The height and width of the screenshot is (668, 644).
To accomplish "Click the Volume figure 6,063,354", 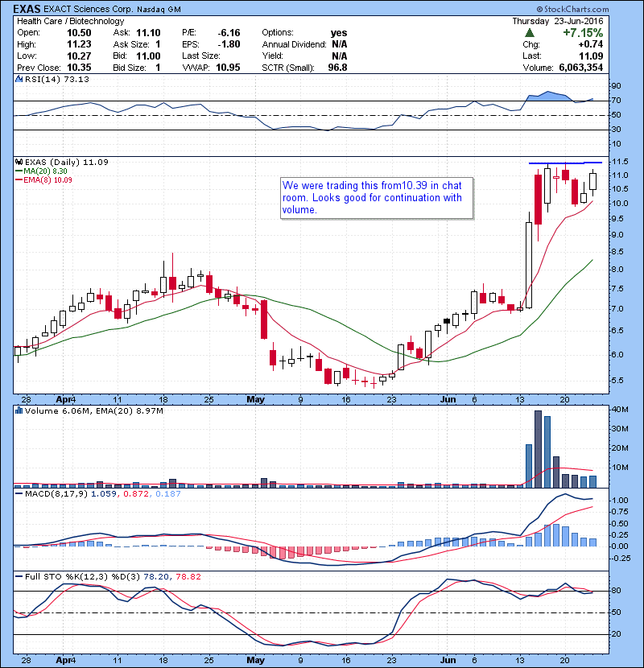I will [x=580, y=68].
